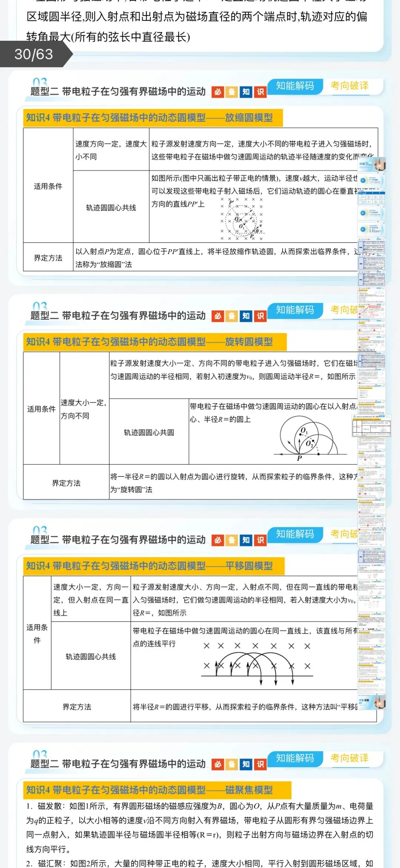Tap the orange 备 badge on the 旋转圆模型 slide

point(232,316)
